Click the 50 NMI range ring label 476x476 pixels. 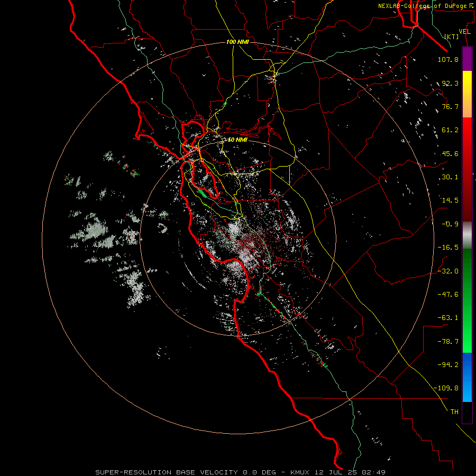coord(237,140)
